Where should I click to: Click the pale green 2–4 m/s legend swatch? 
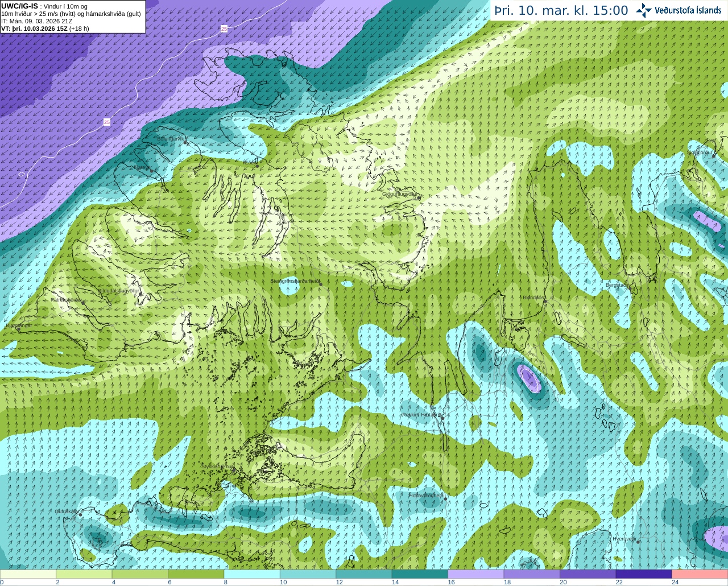84,574
